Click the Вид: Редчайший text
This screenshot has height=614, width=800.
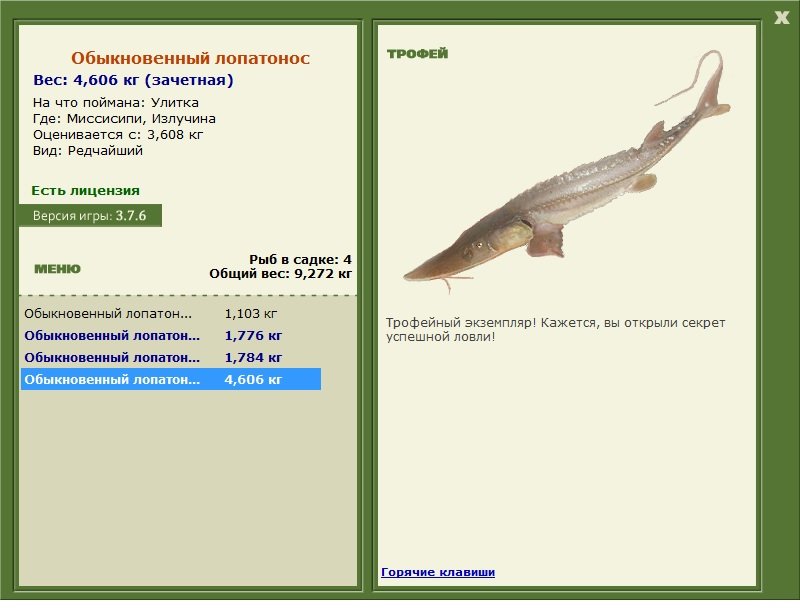pyautogui.click(x=88, y=151)
